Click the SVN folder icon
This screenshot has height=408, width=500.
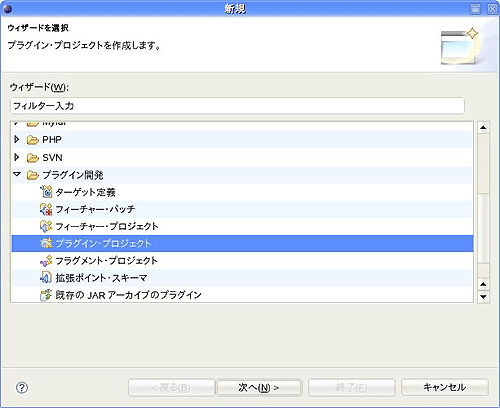(x=33, y=157)
